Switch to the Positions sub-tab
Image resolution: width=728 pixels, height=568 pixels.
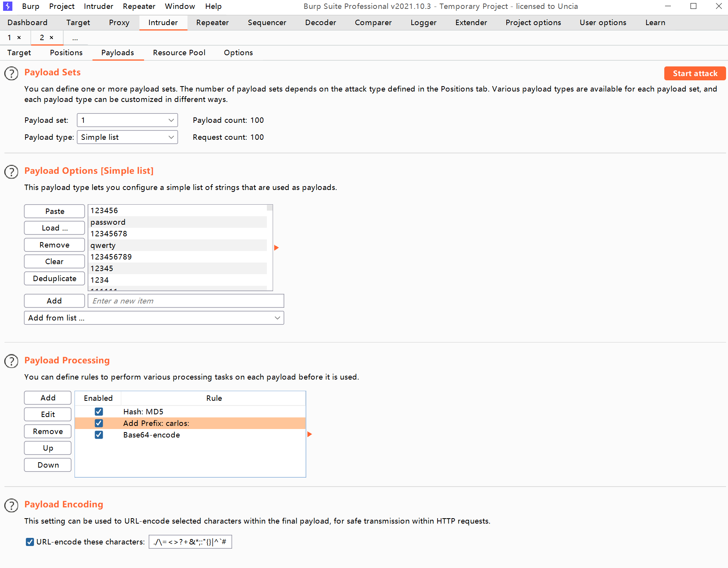click(x=66, y=53)
